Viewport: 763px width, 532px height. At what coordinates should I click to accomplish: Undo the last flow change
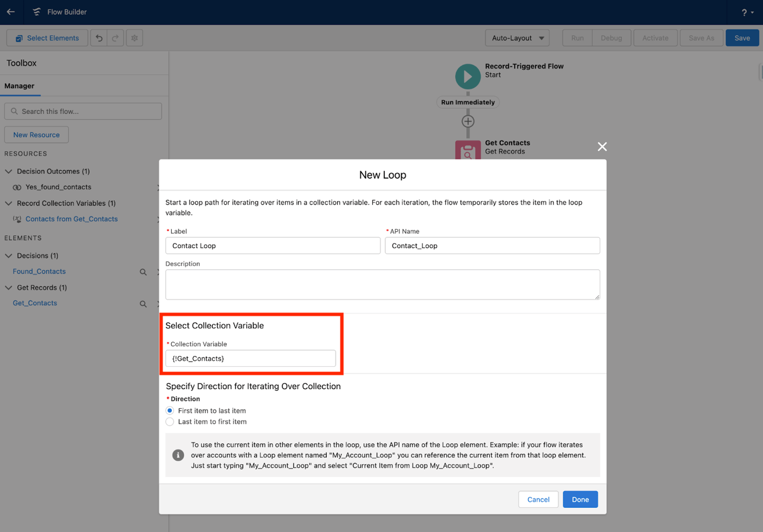pos(99,37)
